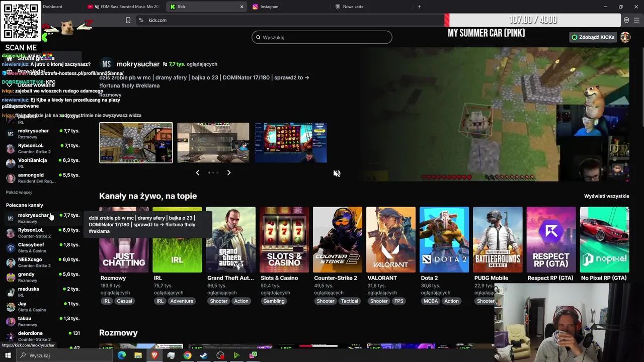
Task: Open Respect RP (GTA) category card
Action: [551, 240]
